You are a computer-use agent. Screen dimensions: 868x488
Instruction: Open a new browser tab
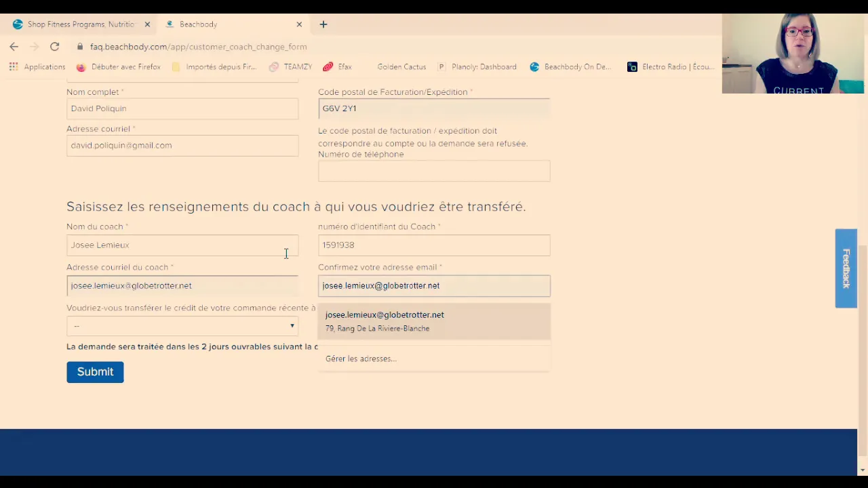coord(323,24)
